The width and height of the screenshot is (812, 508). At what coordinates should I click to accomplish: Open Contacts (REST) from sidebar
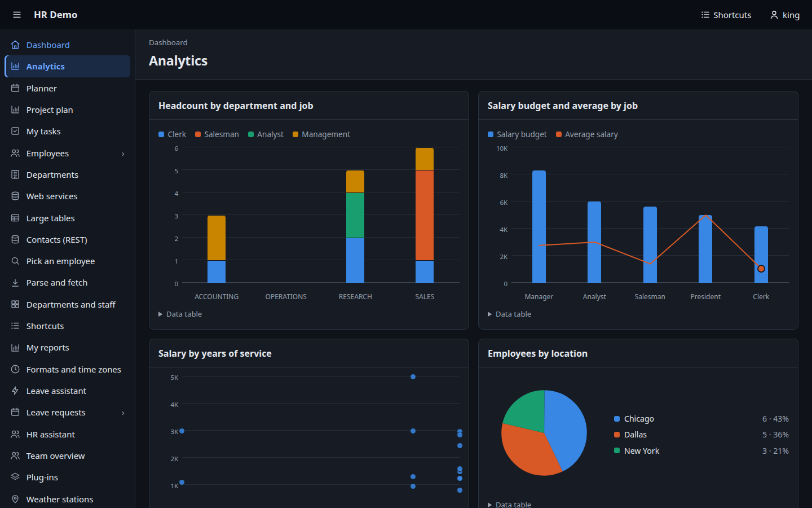pos(68,239)
